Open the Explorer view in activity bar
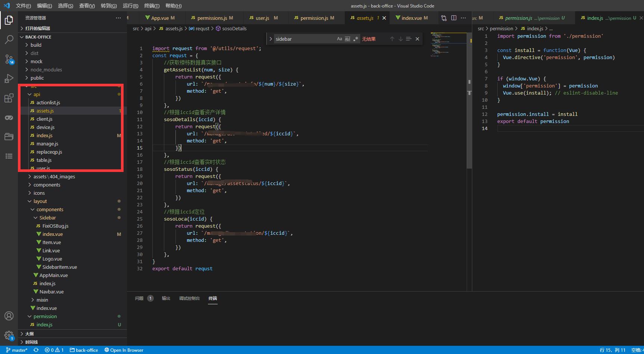 point(9,20)
